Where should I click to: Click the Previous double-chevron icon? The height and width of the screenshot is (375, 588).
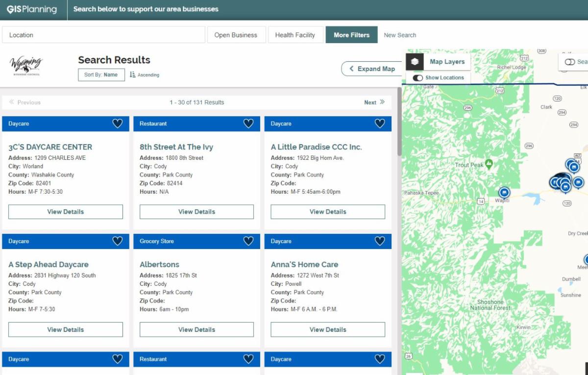coord(12,102)
